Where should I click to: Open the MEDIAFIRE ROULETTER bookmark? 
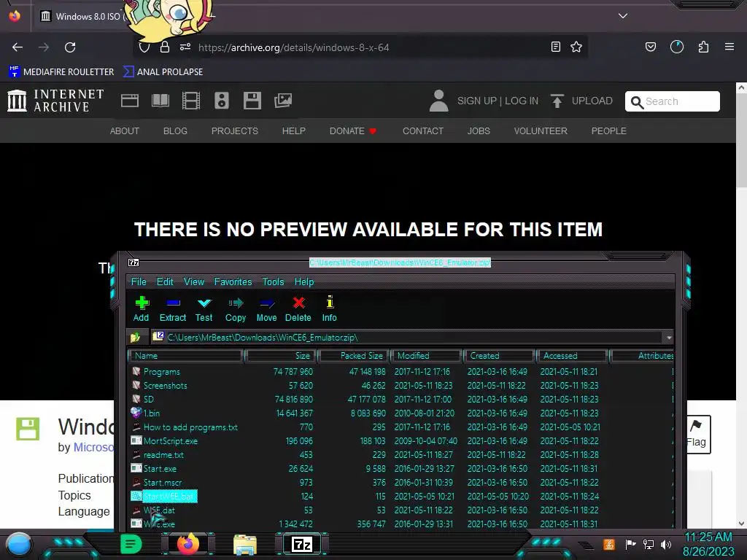(x=61, y=72)
